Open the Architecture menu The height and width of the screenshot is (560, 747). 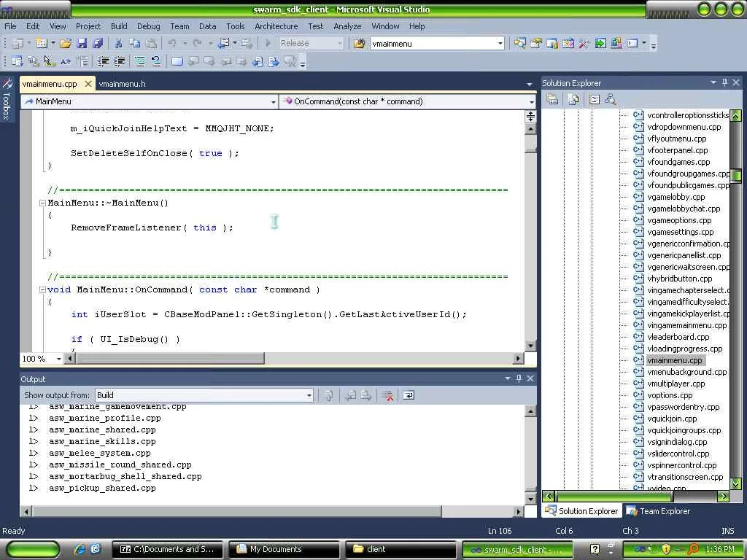(x=276, y=26)
